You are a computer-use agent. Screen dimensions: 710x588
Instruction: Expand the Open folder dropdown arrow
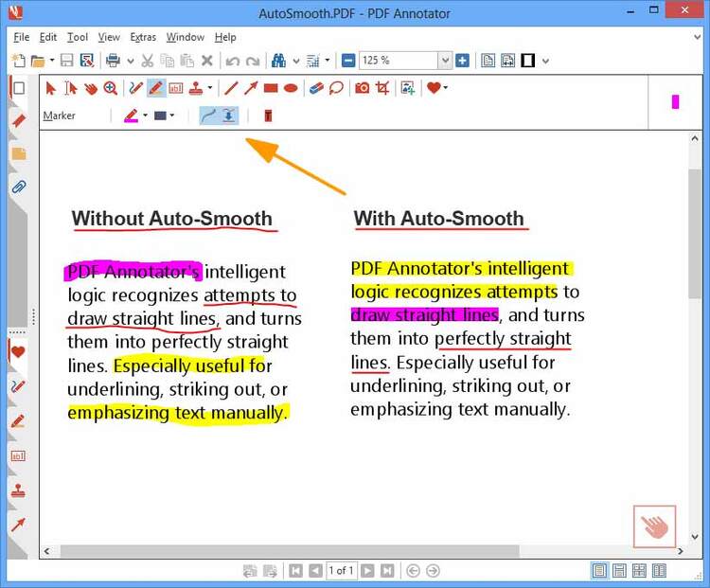[x=52, y=61]
